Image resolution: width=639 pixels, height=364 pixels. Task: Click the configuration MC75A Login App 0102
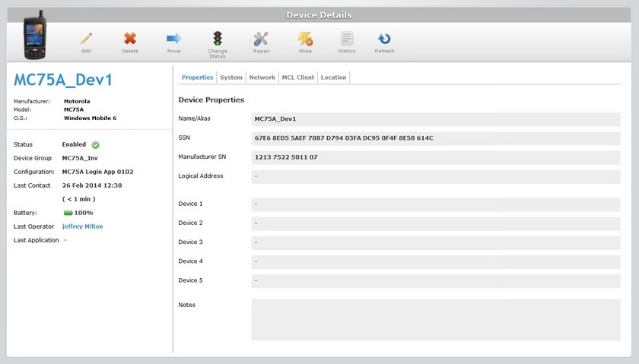coord(98,172)
